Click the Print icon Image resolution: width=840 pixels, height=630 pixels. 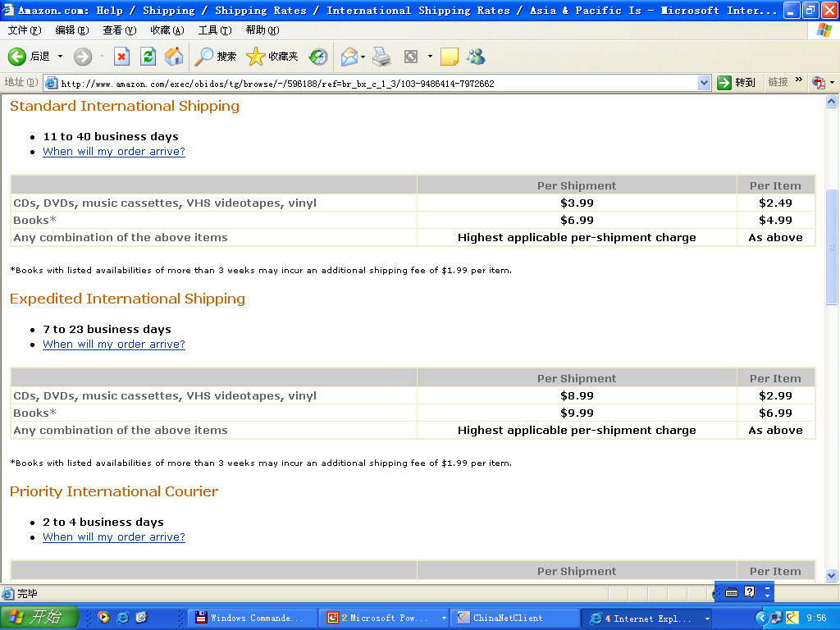tap(381, 57)
